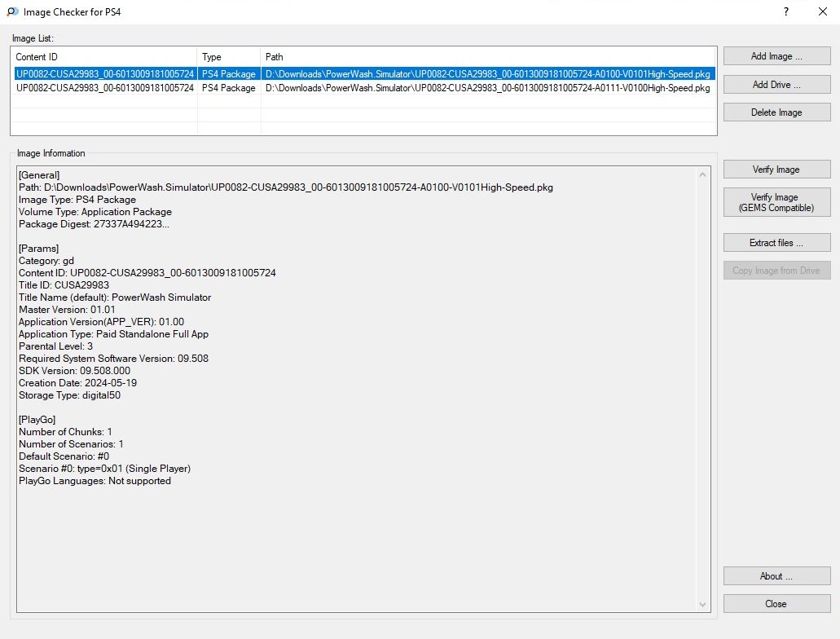Click Content ID line in Params section

tap(147, 273)
